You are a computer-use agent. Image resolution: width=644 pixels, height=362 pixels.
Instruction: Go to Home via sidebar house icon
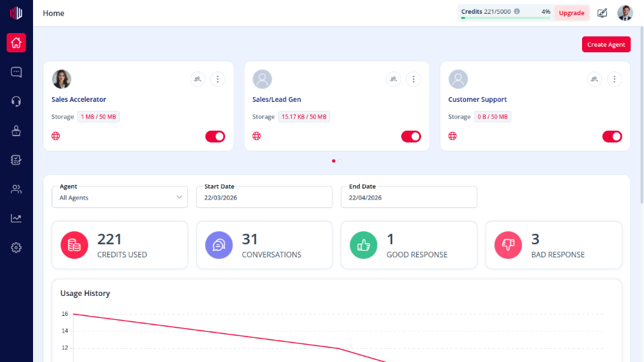click(x=16, y=43)
